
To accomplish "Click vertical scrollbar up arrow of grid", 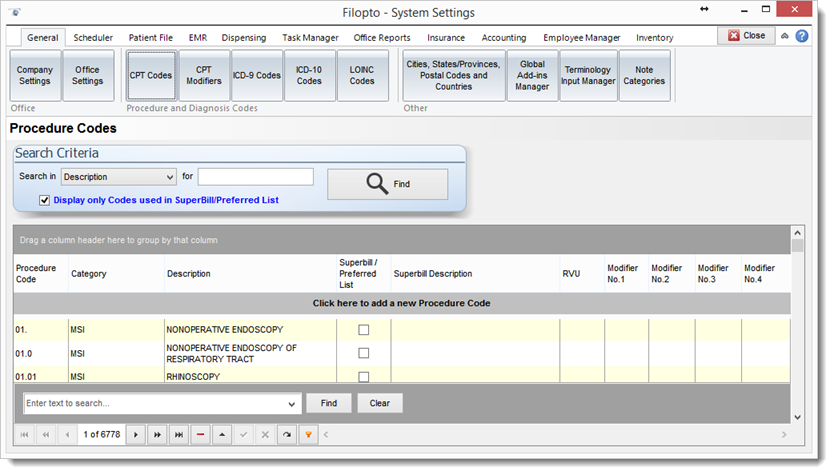I will tap(797, 233).
